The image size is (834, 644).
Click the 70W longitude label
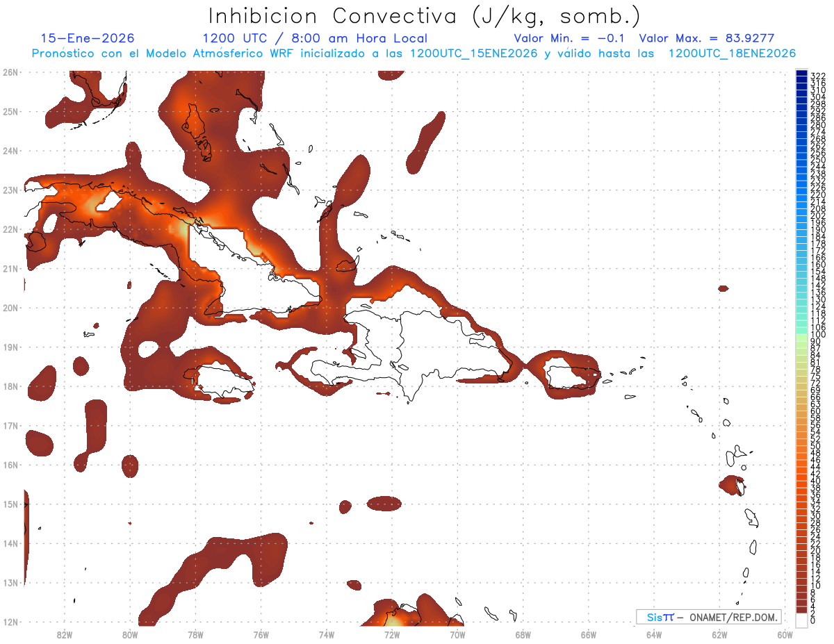coord(457,634)
